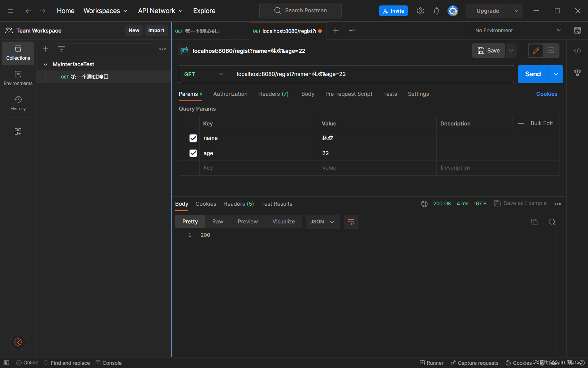Viewport: 588px width, 368px height.
Task: Open the configure workspace sidebar icon
Action: [x=18, y=132]
